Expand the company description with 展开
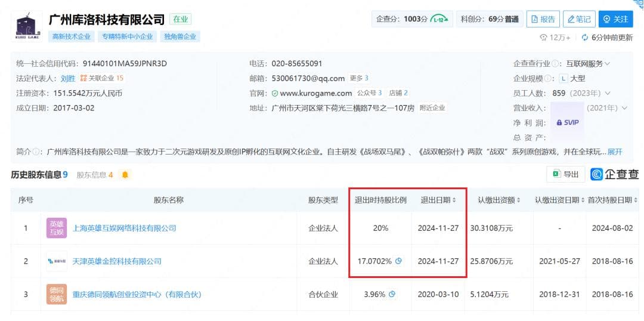This screenshot has width=644, height=321. 615,152
